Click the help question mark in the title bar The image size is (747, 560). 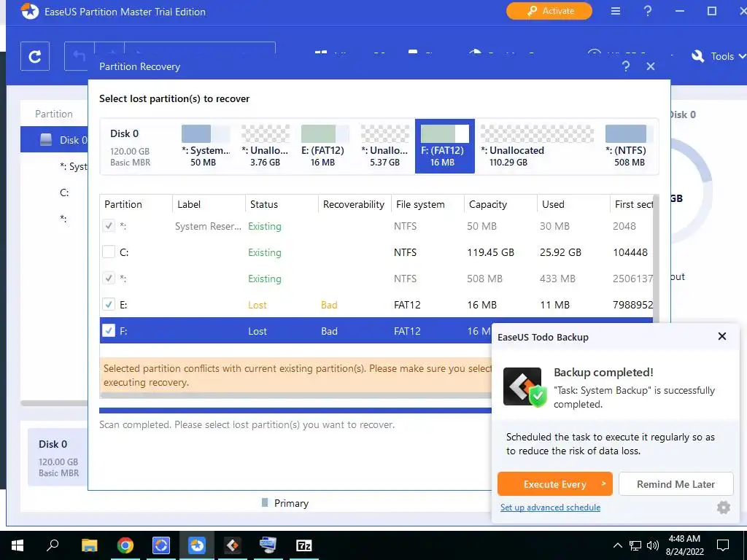click(x=648, y=11)
